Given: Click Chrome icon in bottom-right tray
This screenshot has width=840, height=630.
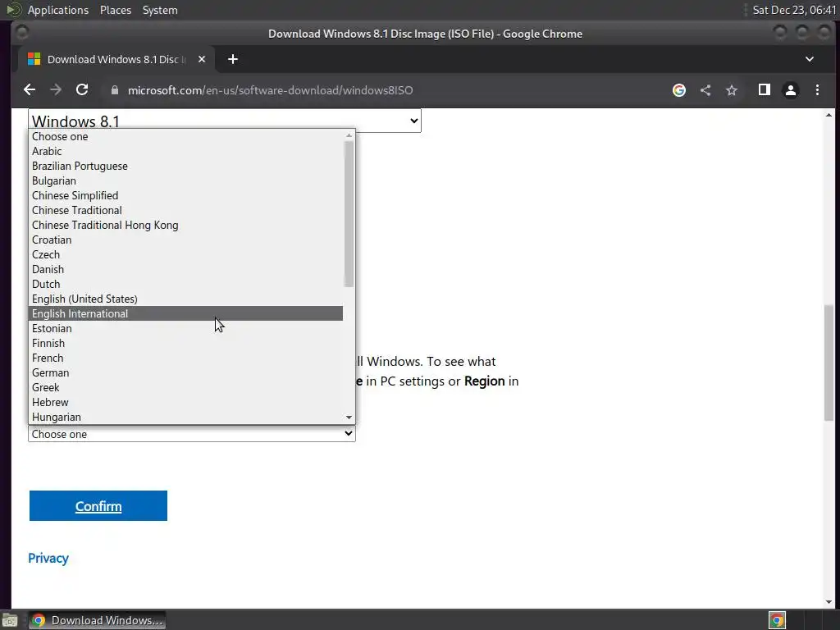Looking at the screenshot, I should pyautogui.click(x=777, y=620).
